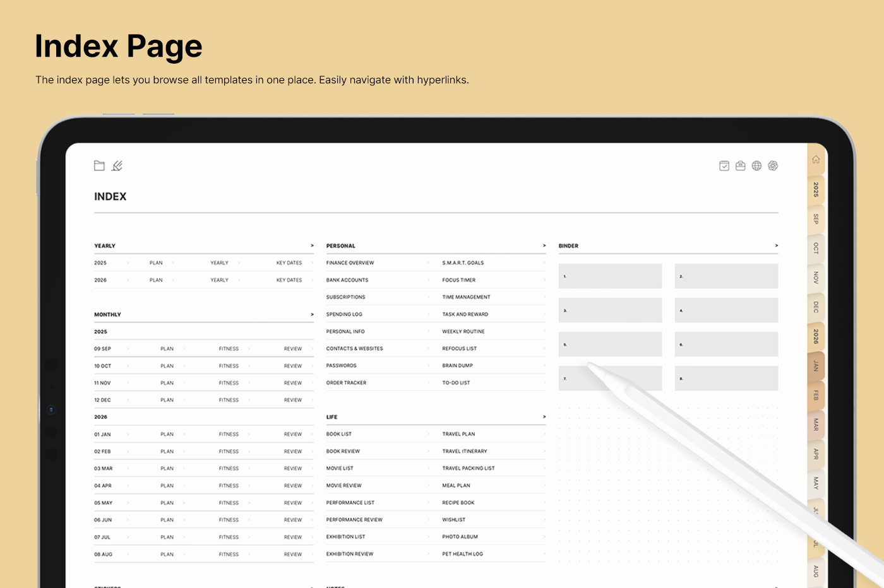Image resolution: width=884 pixels, height=588 pixels.
Task: Tap binder slot number 4
Action: [726, 310]
